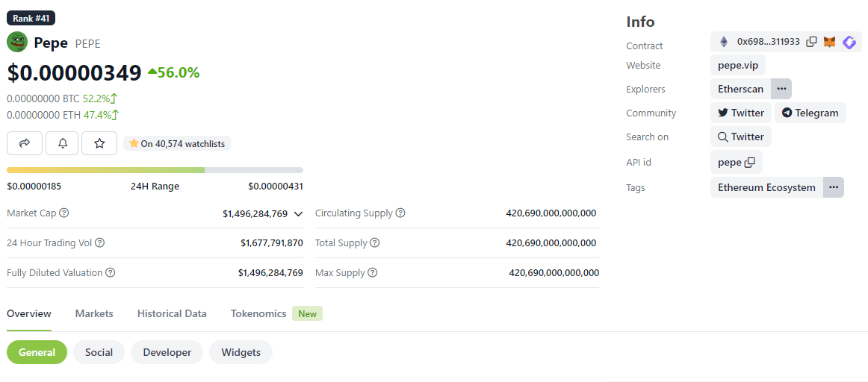Open the Tokenomics tab
This screenshot has width=868, height=382.
click(258, 314)
